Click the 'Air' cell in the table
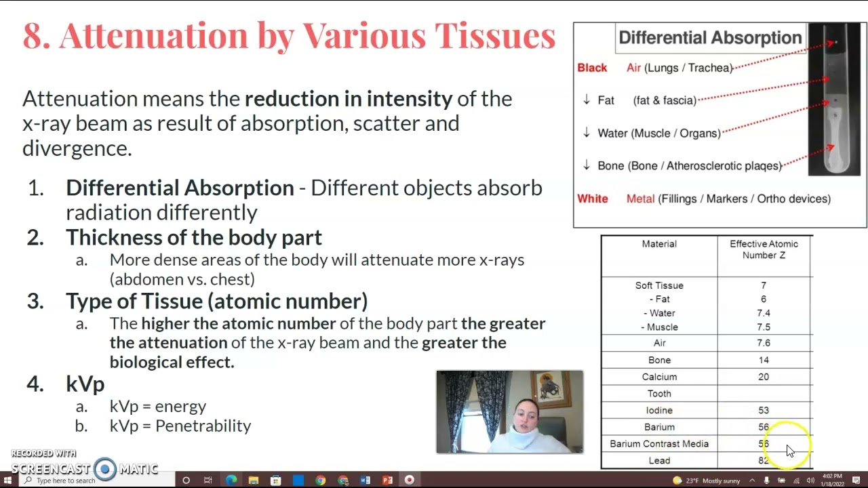 pos(659,343)
